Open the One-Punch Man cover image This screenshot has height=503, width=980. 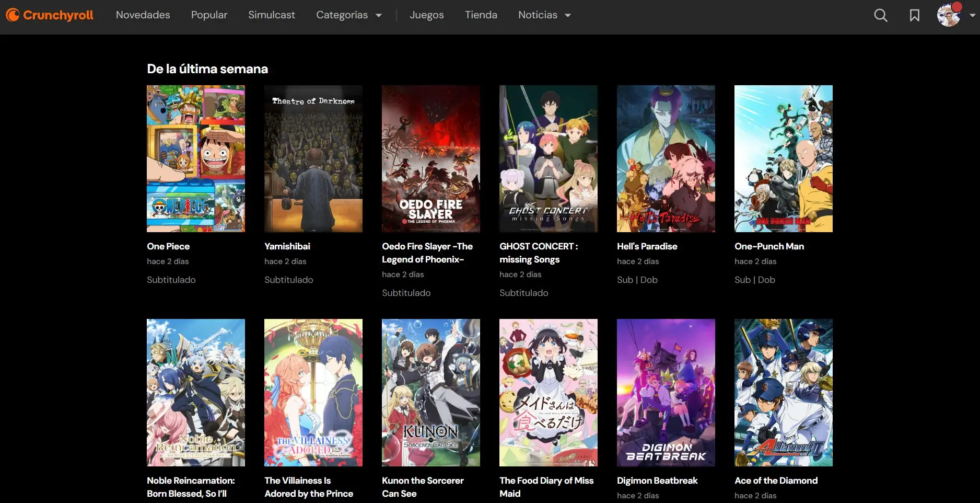tap(783, 158)
